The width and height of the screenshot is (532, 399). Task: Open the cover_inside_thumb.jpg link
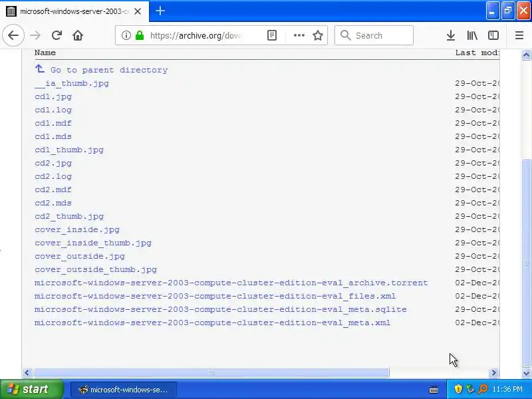[93, 243]
